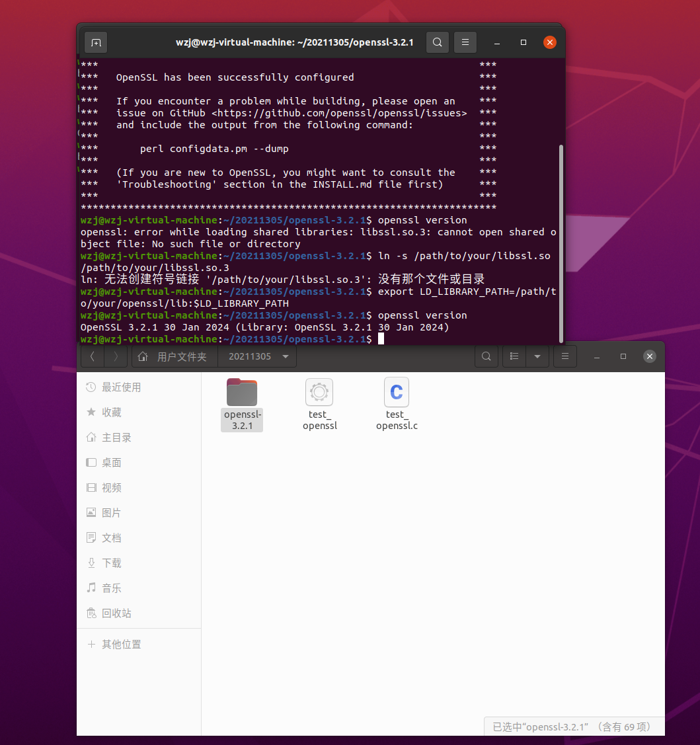The width and height of the screenshot is (700, 745).
Task: Click the 用户文件夹 home path button
Action: [175, 356]
